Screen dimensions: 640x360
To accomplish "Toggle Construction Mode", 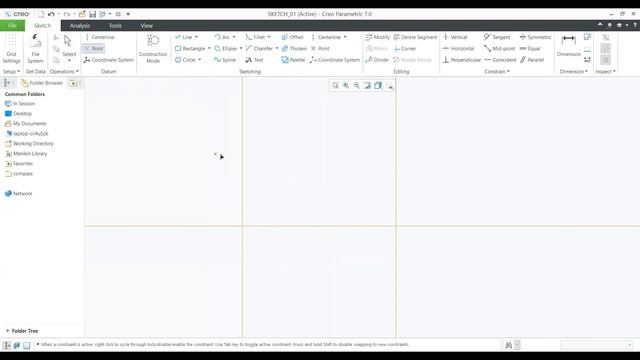I will [x=153, y=49].
